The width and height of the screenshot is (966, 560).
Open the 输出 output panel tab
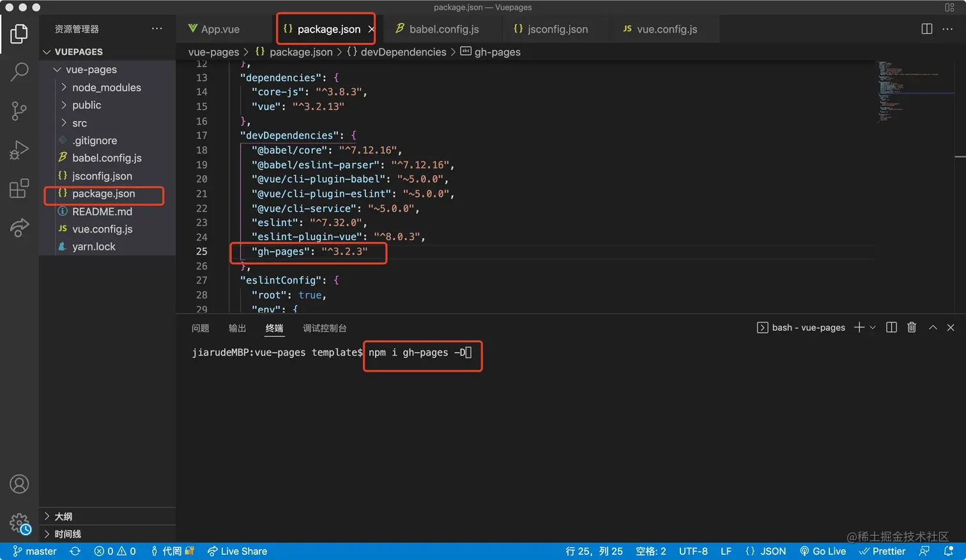click(x=238, y=328)
